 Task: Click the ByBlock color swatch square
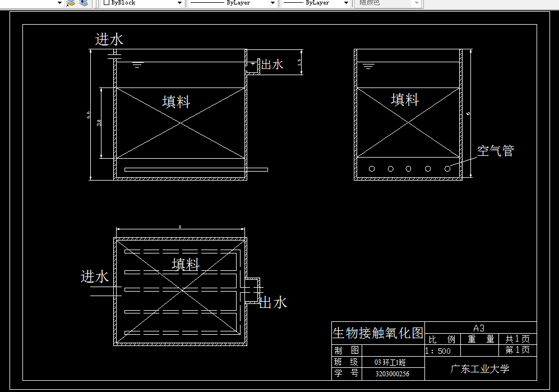(x=106, y=2)
